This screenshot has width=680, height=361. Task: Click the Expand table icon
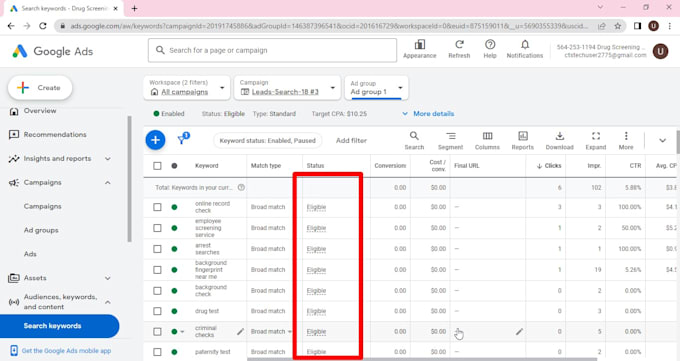point(596,136)
